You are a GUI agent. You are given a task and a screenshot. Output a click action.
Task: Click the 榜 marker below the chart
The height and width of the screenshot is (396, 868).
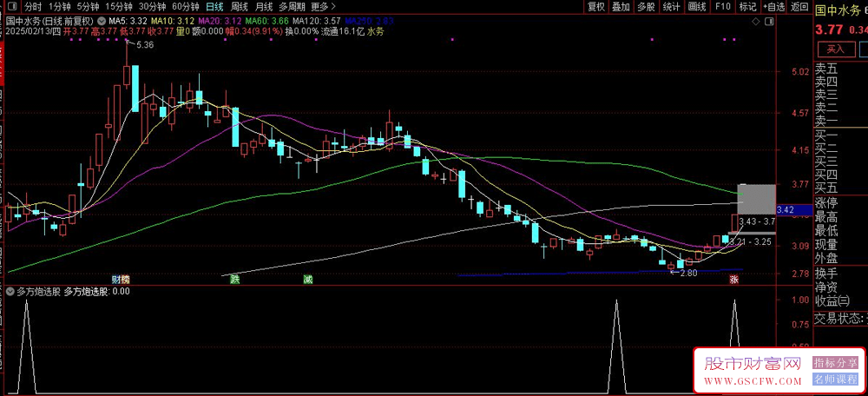click(x=124, y=279)
